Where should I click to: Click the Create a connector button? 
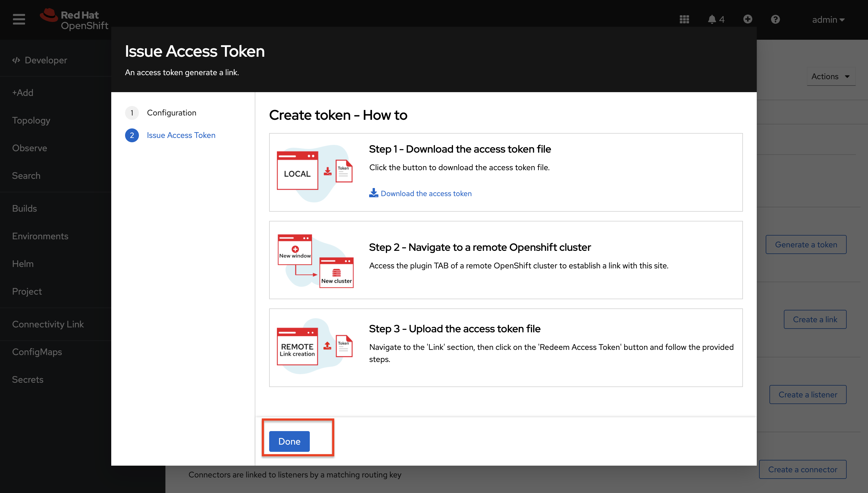click(x=802, y=469)
